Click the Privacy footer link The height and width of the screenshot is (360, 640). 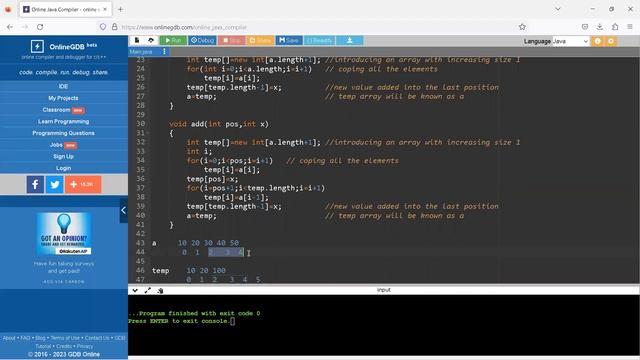[x=85, y=346]
